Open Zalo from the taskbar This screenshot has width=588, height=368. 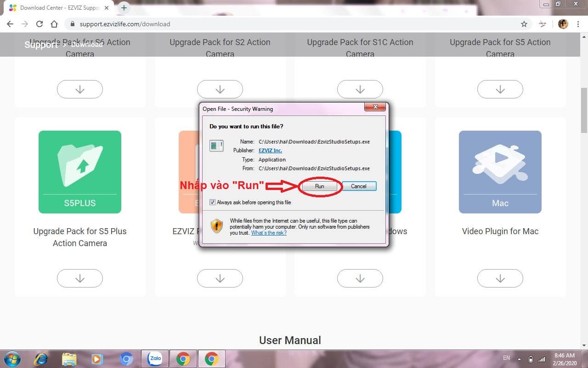pyautogui.click(x=155, y=359)
